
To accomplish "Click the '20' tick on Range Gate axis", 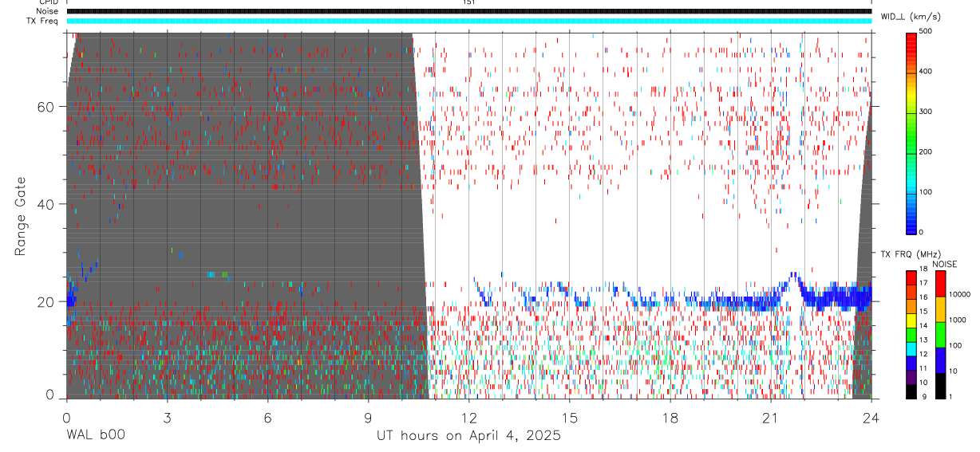I will pos(46,301).
